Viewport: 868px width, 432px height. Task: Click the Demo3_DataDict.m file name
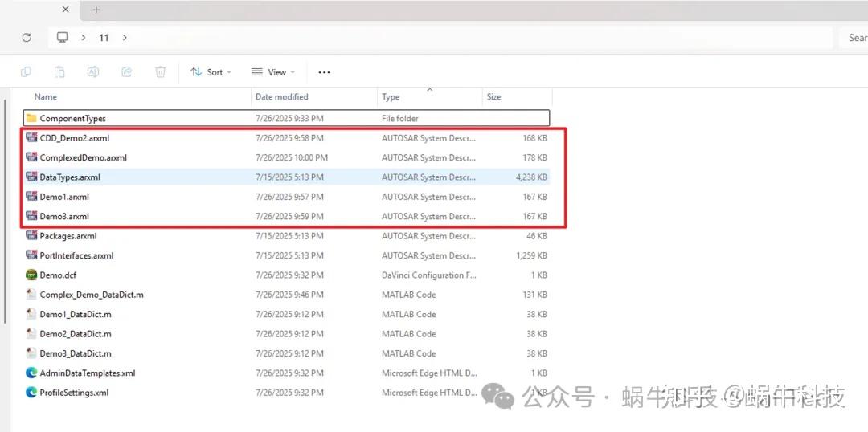coord(76,353)
